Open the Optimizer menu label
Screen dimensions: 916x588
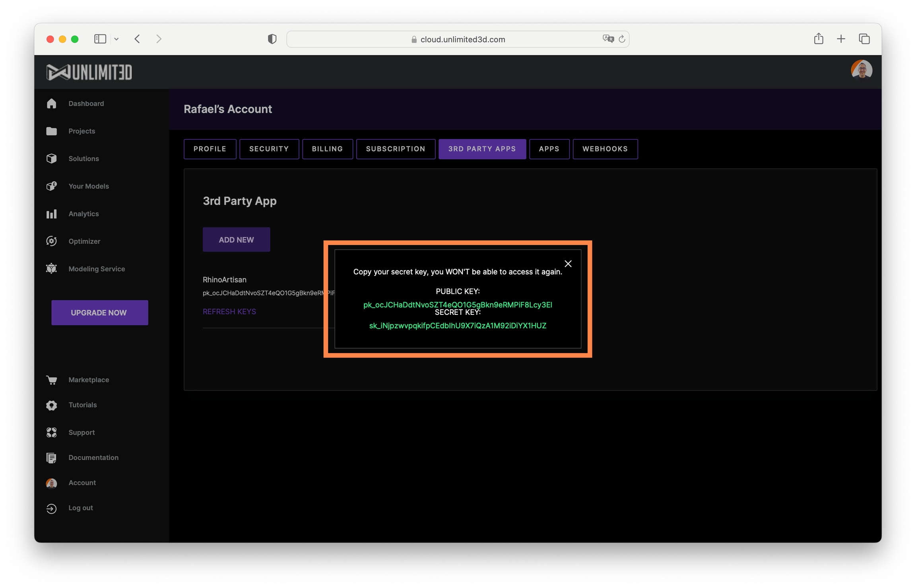(x=84, y=241)
